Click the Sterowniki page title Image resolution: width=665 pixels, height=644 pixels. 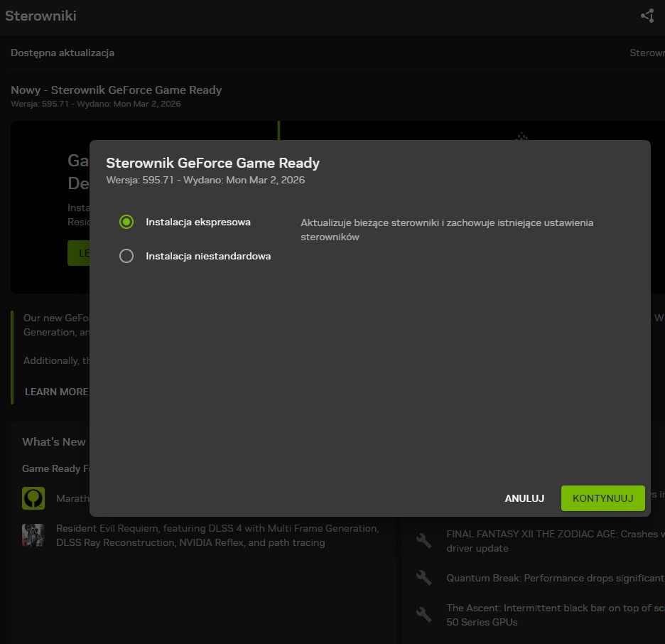coord(40,16)
